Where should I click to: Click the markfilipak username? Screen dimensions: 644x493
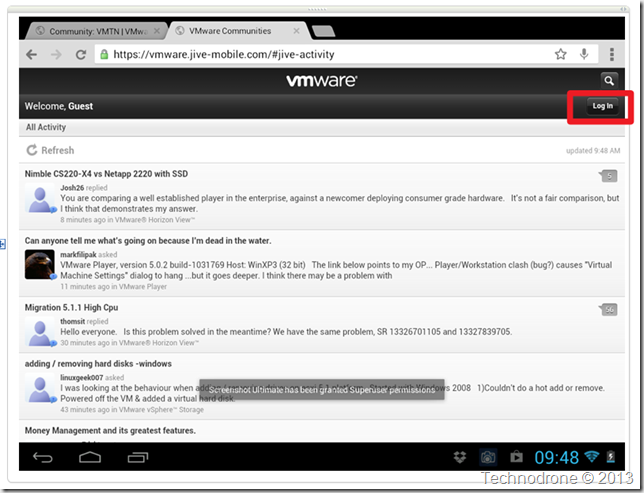tap(78, 255)
